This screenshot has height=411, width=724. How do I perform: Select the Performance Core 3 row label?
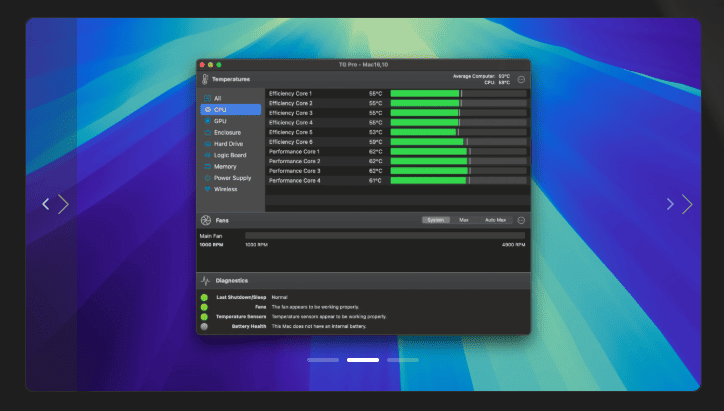point(295,171)
